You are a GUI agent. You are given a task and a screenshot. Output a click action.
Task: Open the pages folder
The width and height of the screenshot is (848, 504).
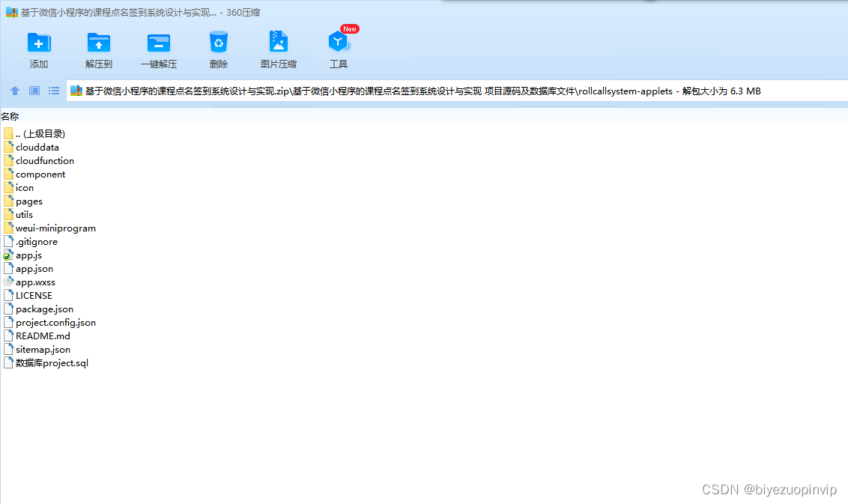pos(29,201)
